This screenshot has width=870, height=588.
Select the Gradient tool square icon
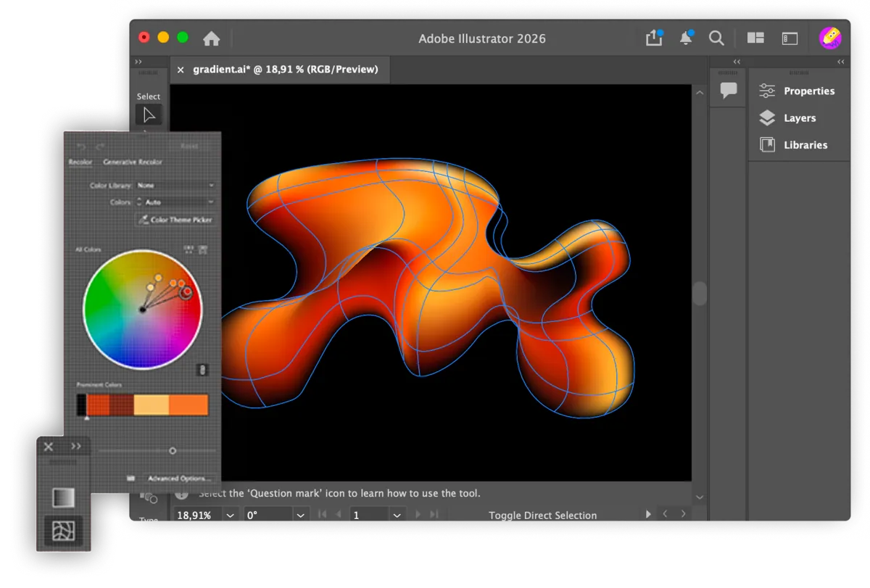(x=63, y=497)
